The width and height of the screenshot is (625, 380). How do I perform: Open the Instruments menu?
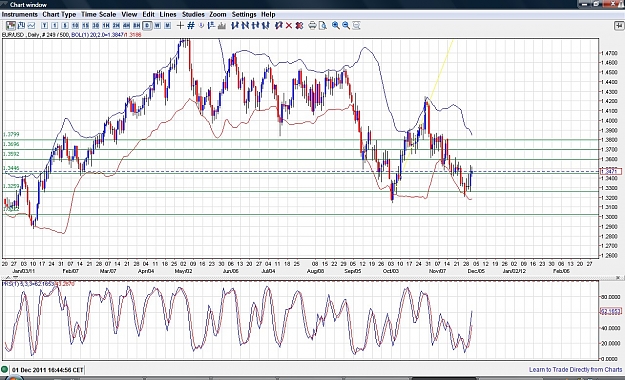pyautogui.click(x=20, y=14)
